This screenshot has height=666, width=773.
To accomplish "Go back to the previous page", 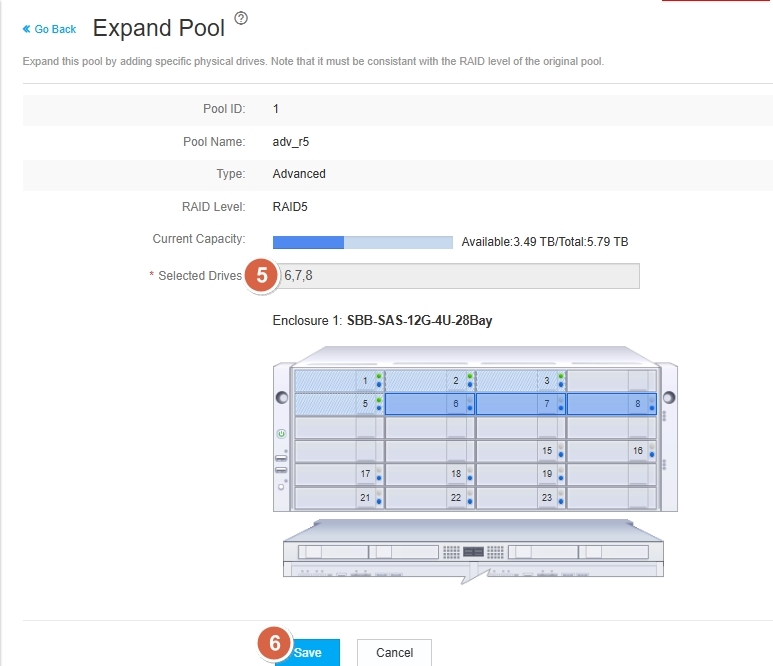I will coord(49,29).
